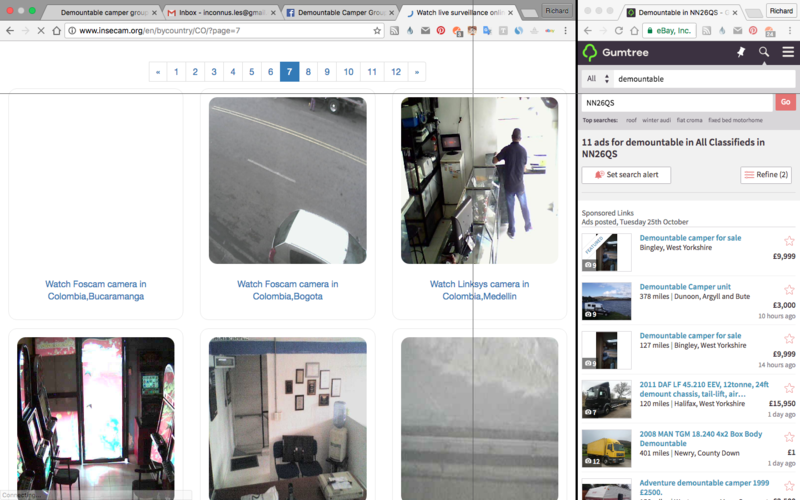The width and height of the screenshot is (800, 500).
Task: Open Gumtree pin (post ad) icon
Action: (x=741, y=52)
